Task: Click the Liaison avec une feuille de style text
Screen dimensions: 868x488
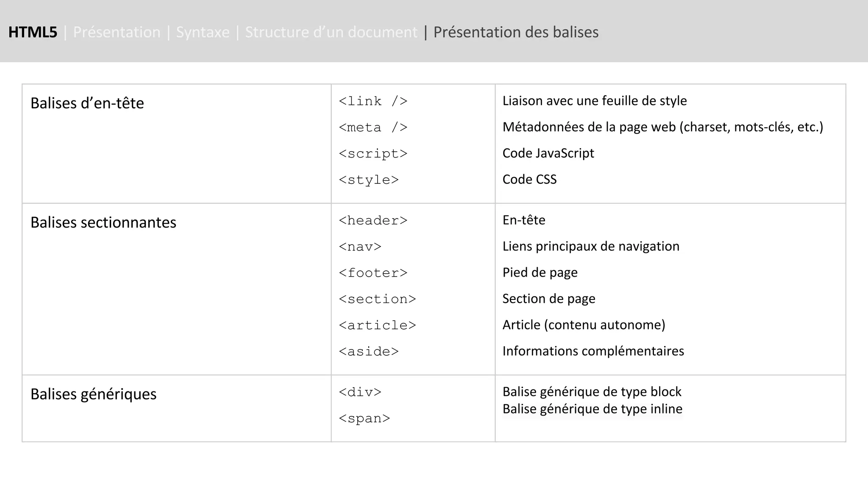Action: [595, 101]
